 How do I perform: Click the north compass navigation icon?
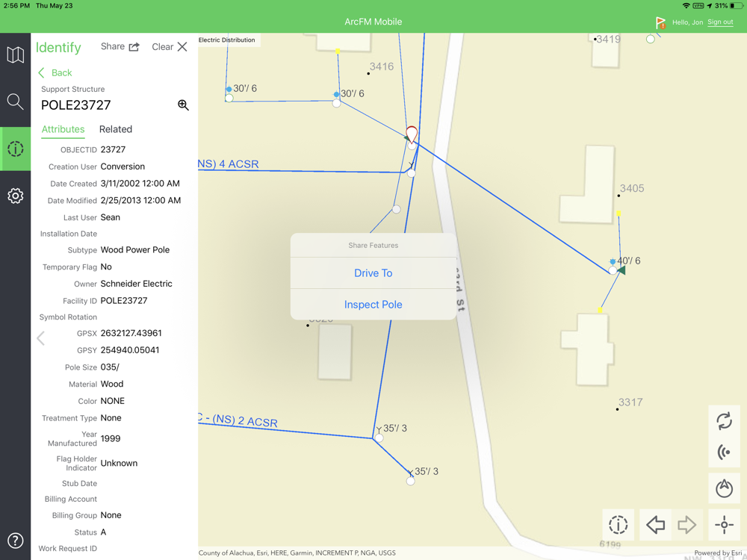point(724,488)
